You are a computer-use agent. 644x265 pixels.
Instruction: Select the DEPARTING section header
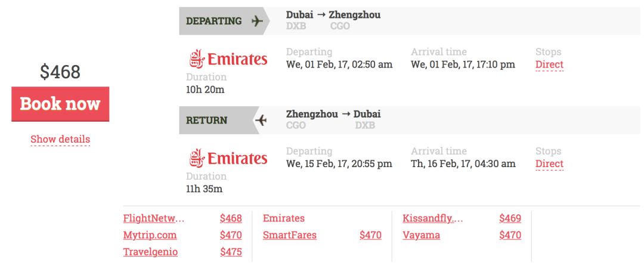[224, 21]
